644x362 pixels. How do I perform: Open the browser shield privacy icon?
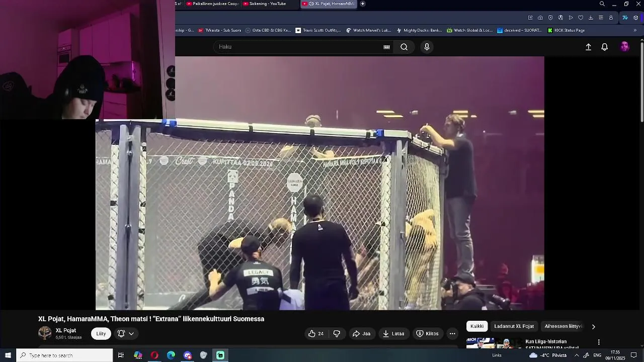pos(550,18)
